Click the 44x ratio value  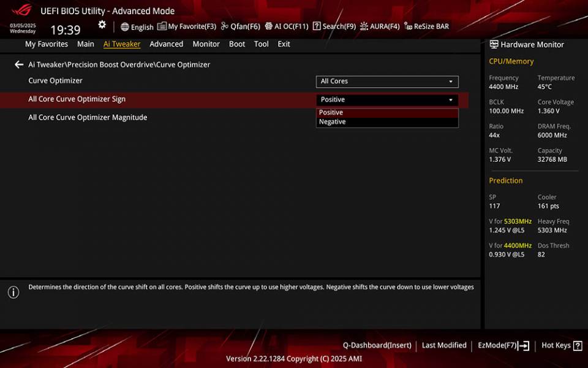[x=494, y=135]
